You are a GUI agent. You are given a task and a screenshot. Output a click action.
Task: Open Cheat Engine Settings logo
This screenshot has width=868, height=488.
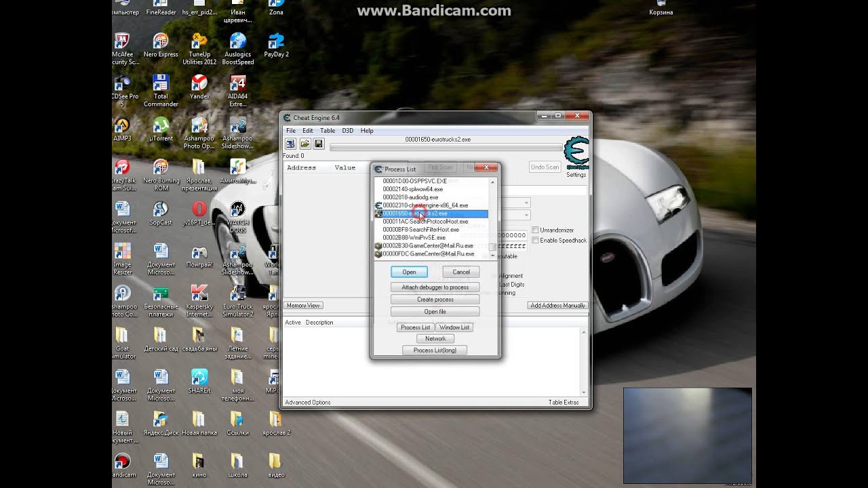(x=576, y=153)
